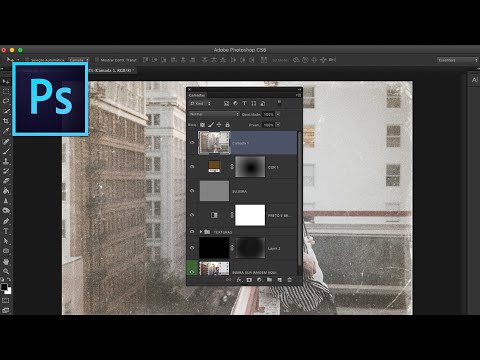Select the Pen tool
The image size is (480, 360).
click(x=6, y=221)
